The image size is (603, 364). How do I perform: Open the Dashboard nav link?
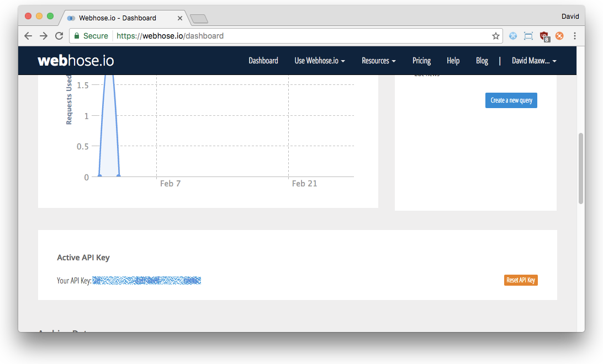(x=263, y=61)
